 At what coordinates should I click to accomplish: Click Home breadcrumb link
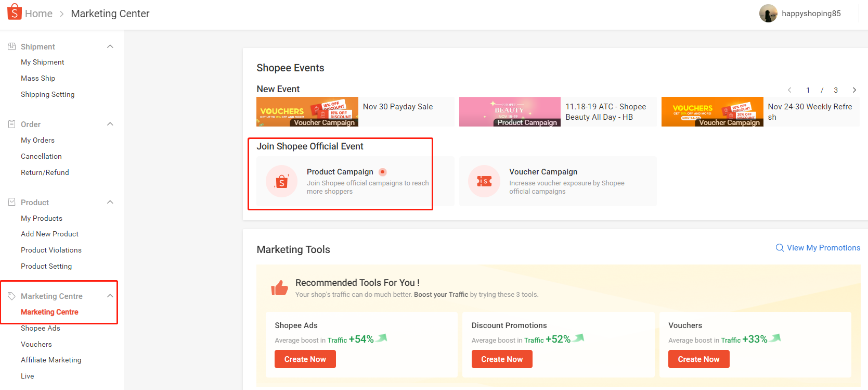tap(38, 14)
